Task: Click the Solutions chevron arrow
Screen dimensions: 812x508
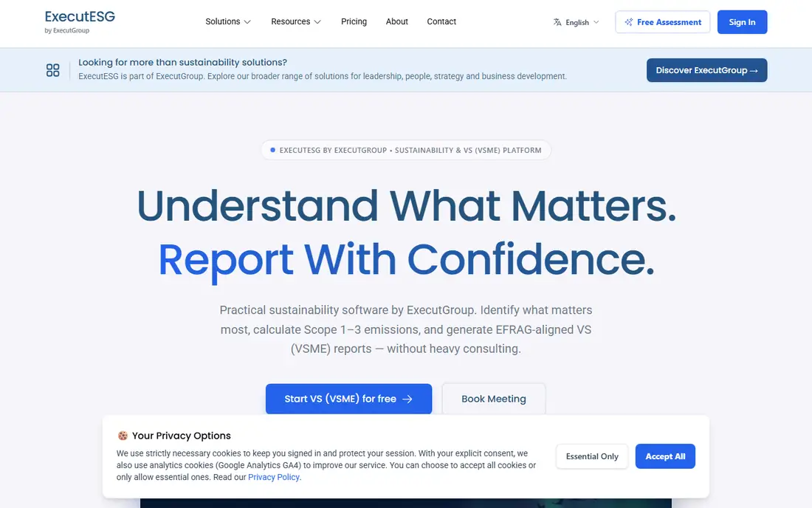Action: [x=247, y=22]
